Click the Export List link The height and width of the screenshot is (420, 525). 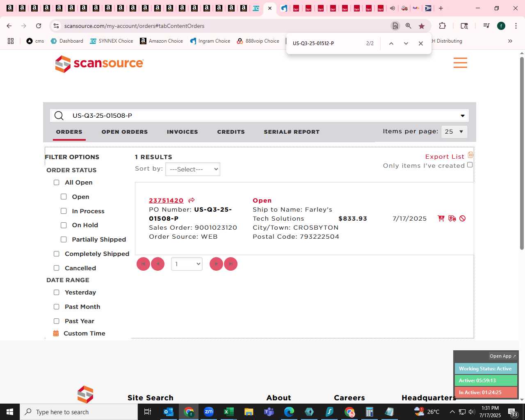point(445,157)
